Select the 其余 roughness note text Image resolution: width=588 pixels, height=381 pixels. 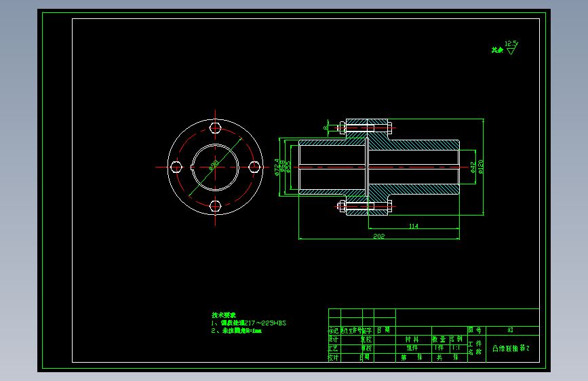497,50
